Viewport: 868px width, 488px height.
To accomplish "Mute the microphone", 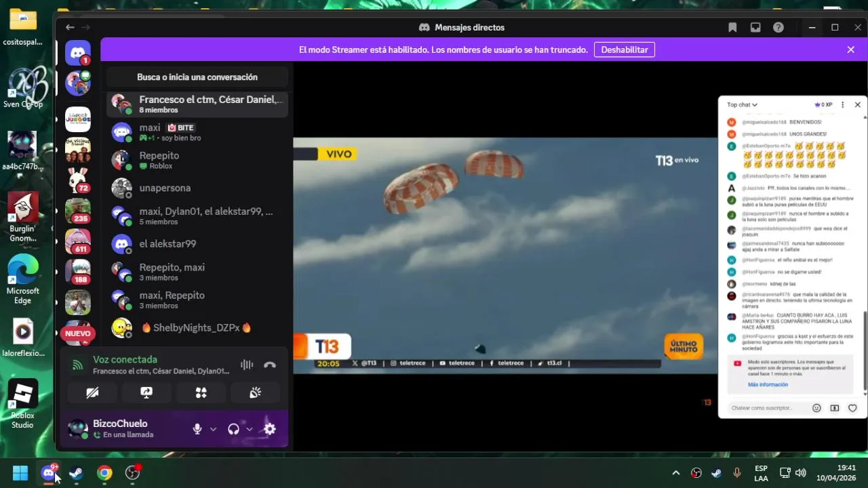I will [197, 429].
